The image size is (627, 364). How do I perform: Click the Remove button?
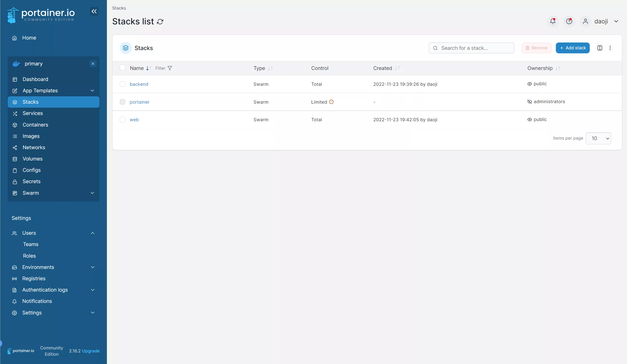536,48
